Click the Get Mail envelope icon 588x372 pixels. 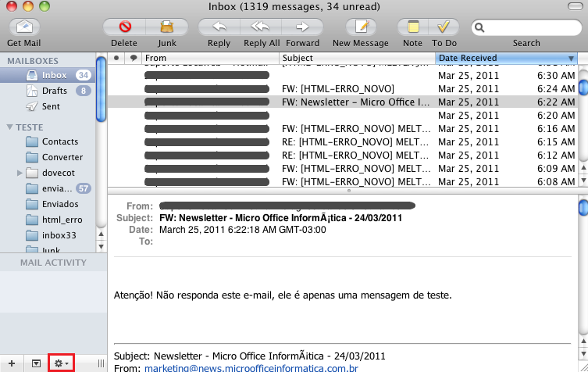click(24, 27)
